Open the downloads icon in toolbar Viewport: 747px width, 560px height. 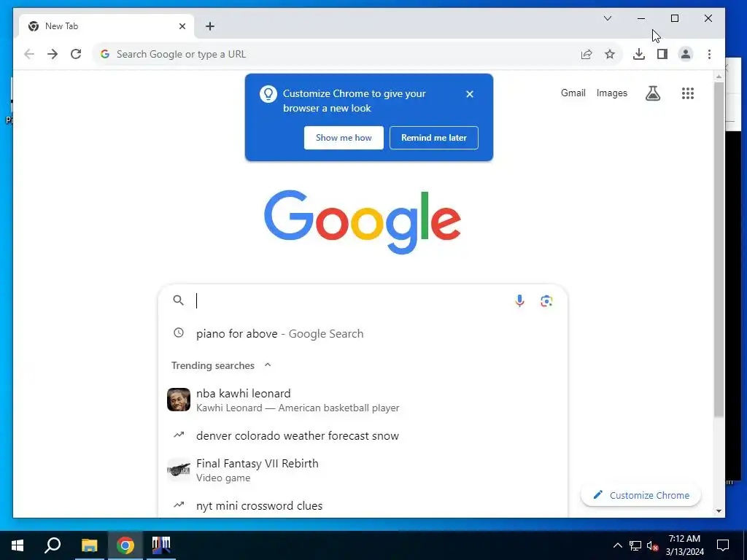pyautogui.click(x=639, y=54)
